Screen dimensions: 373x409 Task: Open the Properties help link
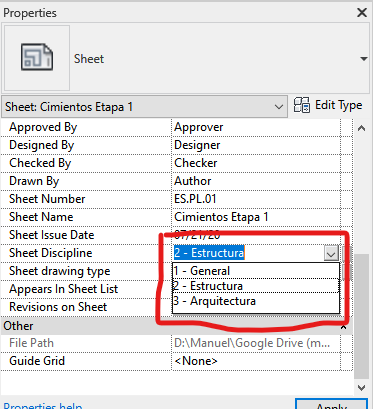pyautogui.click(x=42, y=405)
